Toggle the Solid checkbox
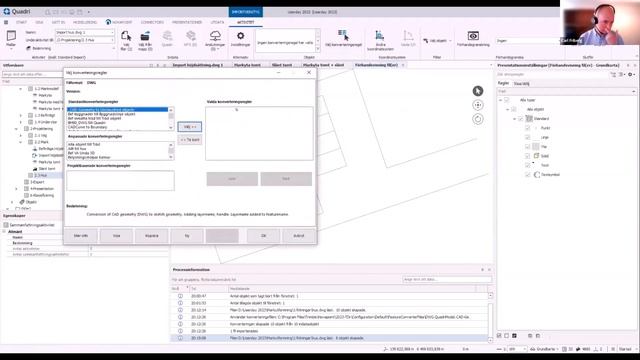 tap(528, 156)
